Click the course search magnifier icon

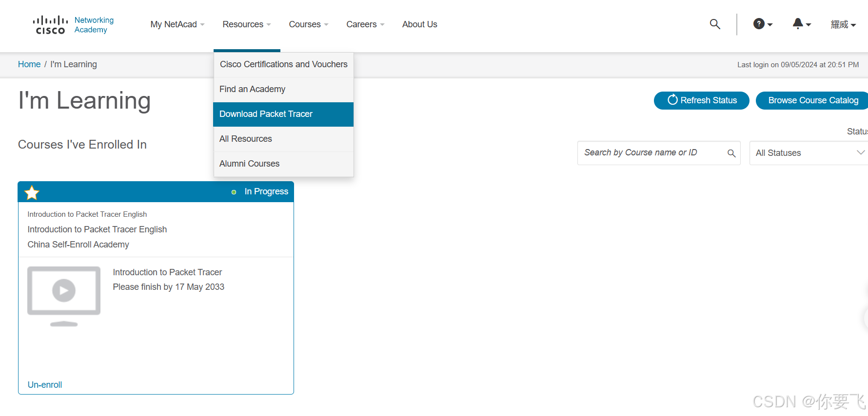tap(731, 153)
